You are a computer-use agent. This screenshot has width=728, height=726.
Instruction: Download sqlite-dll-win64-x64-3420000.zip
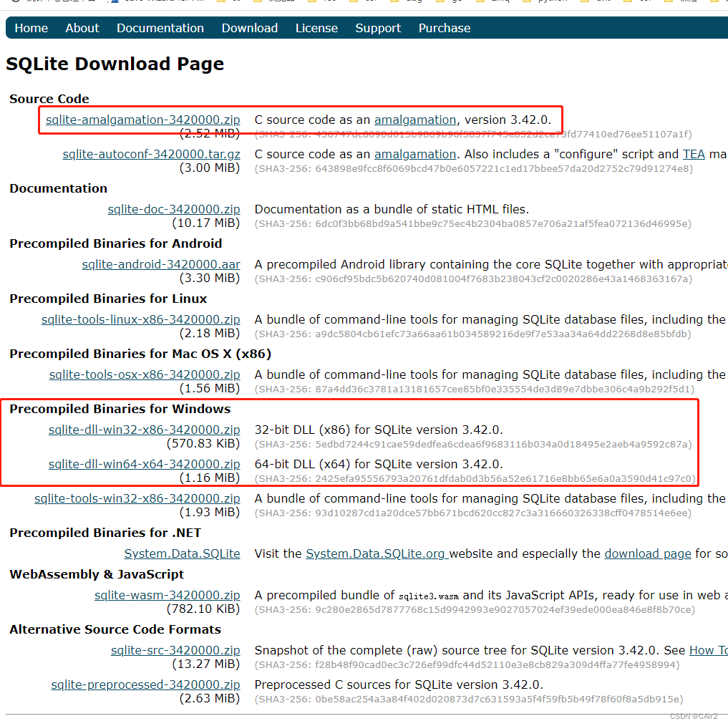(145, 464)
